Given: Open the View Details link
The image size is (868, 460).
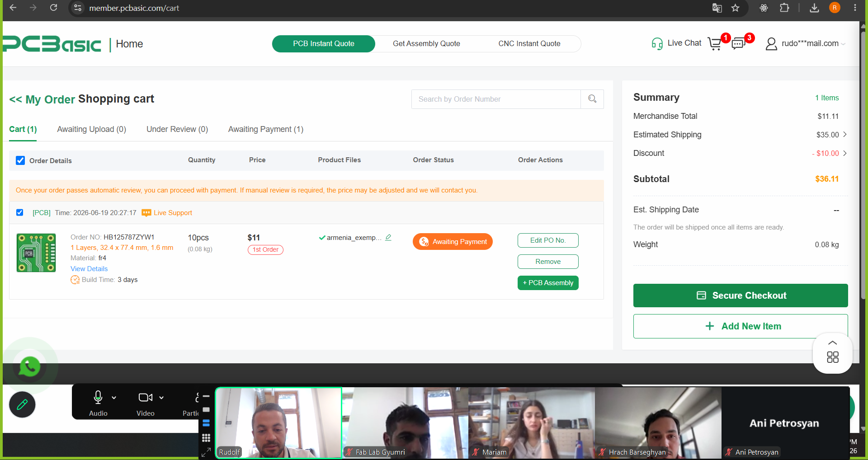Looking at the screenshot, I should (x=89, y=269).
